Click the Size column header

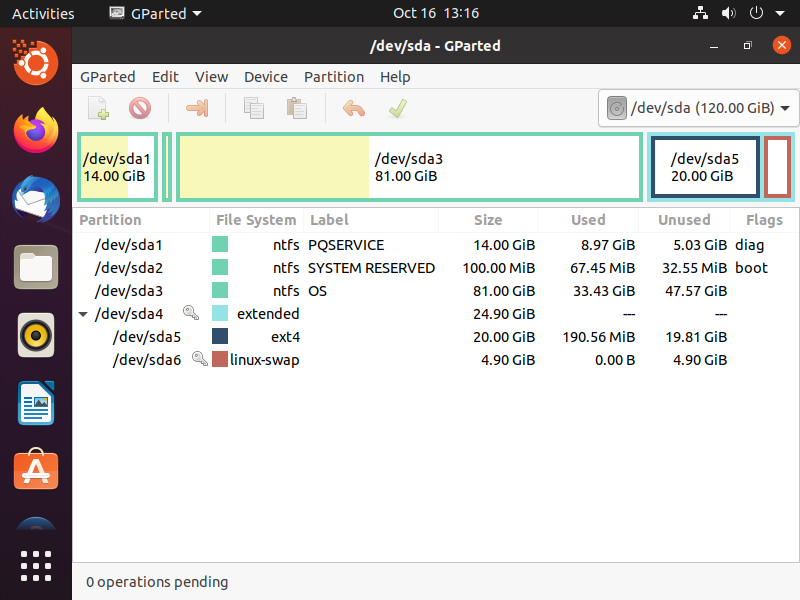click(x=488, y=220)
